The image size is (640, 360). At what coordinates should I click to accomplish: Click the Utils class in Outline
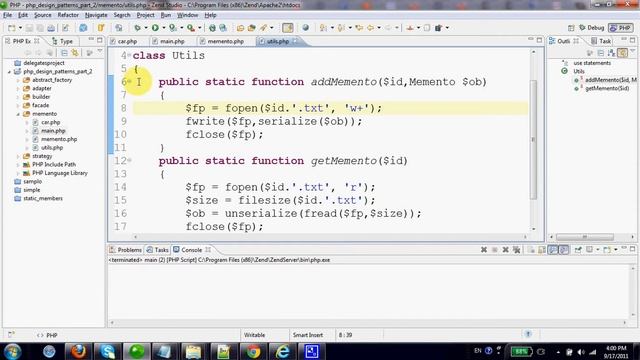(x=579, y=71)
